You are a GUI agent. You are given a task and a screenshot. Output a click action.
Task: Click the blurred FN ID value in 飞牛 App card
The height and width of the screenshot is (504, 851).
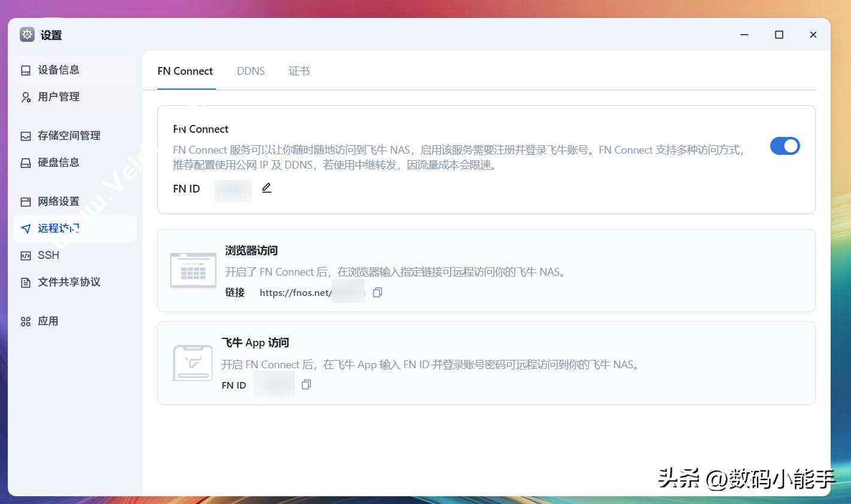coord(274,384)
